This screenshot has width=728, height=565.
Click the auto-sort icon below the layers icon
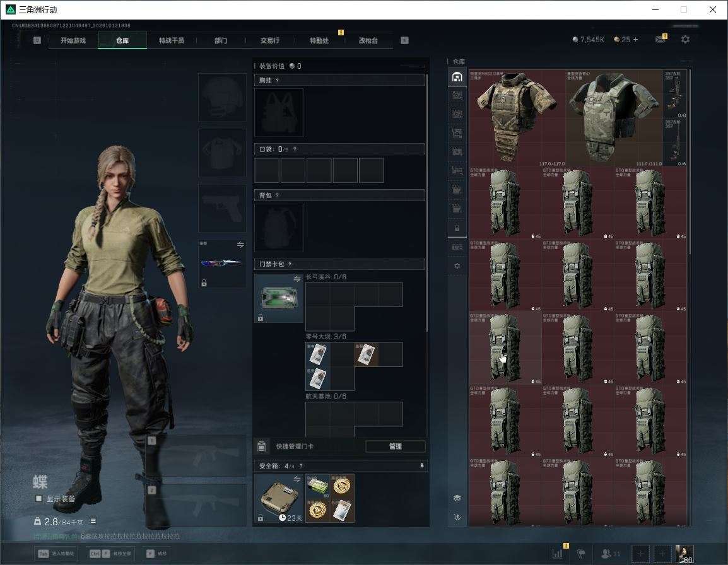click(457, 517)
